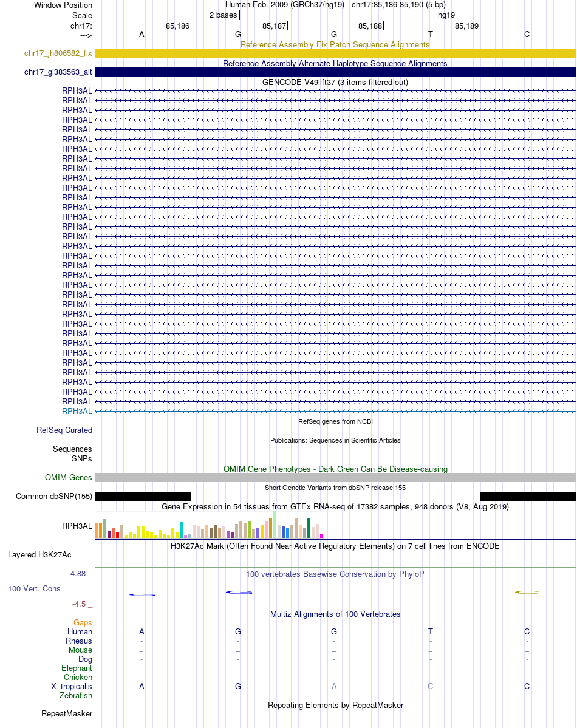Open the RefSeq genes from NCBI title
Image resolution: width=577 pixels, height=728 pixels.
(335, 421)
